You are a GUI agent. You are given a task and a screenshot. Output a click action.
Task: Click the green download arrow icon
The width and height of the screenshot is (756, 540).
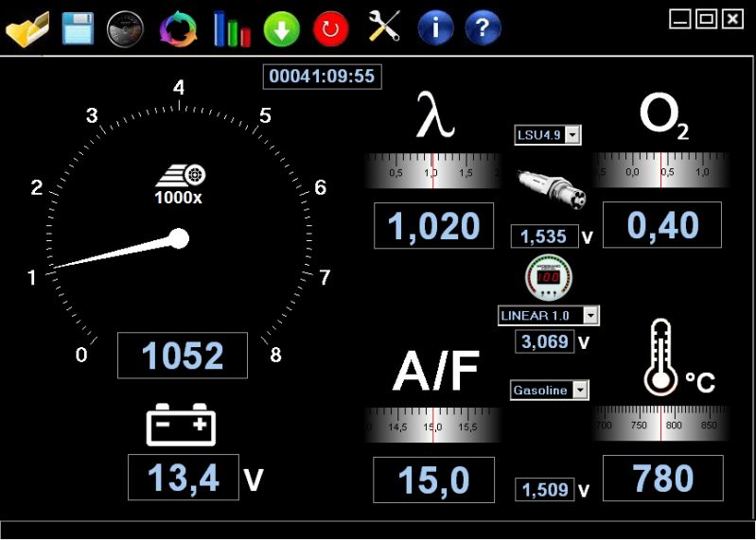282,29
